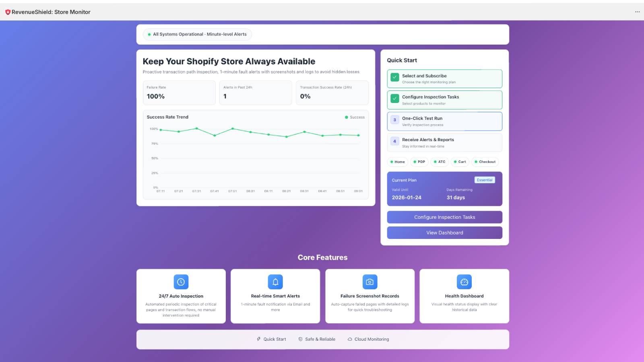
Task: Click the Failure Screenshot Records camera icon
Action: [370, 282]
